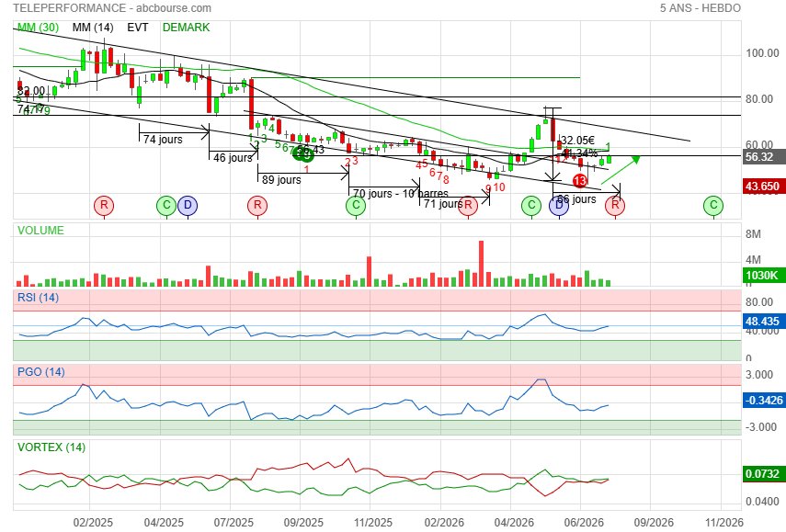Click the 07/2025 date label
The width and height of the screenshot is (786, 532).
pyautogui.click(x=234, y=523)
